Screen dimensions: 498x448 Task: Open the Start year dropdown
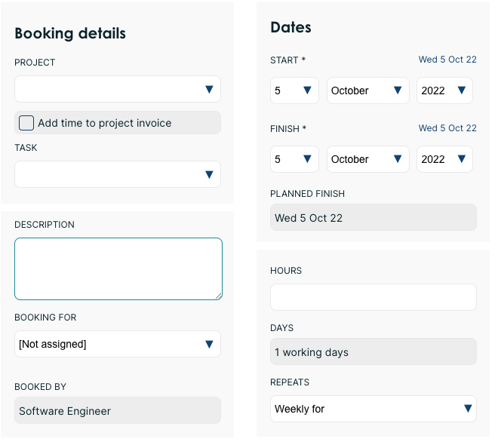click(x=444, y=91)
